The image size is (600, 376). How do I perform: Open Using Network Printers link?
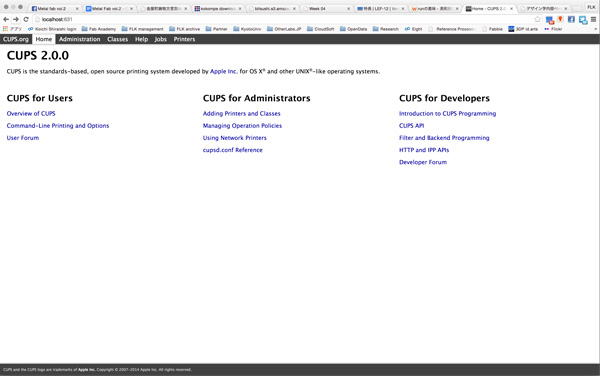pos(235,138)
